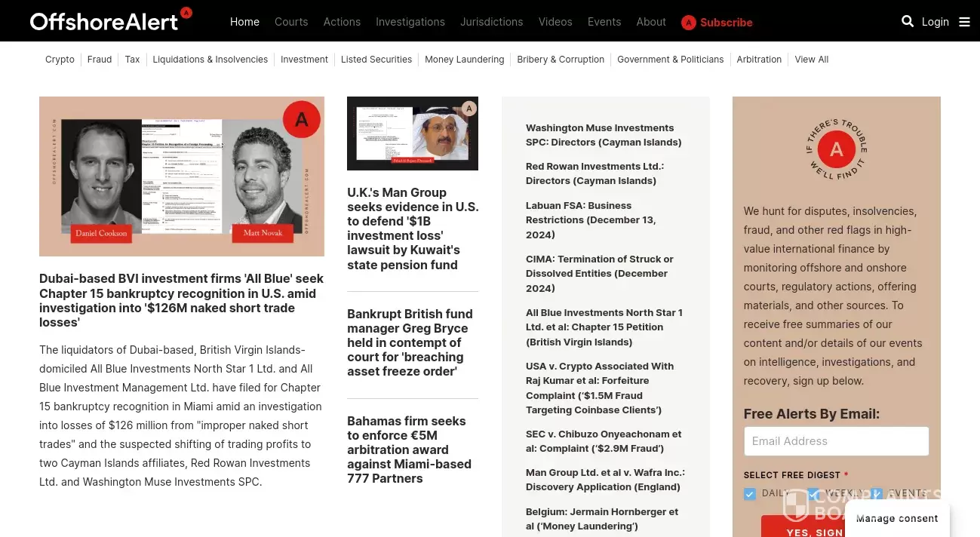Open the hamburger menu icon

pyautogui.click(x=964, y=22)
